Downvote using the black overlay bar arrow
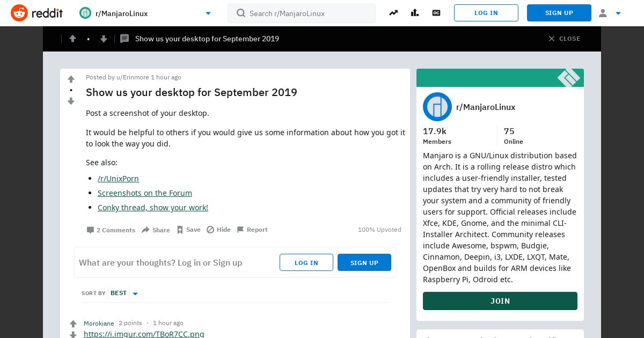The height and width of the screenshot is (338, 644). point(104,39)
